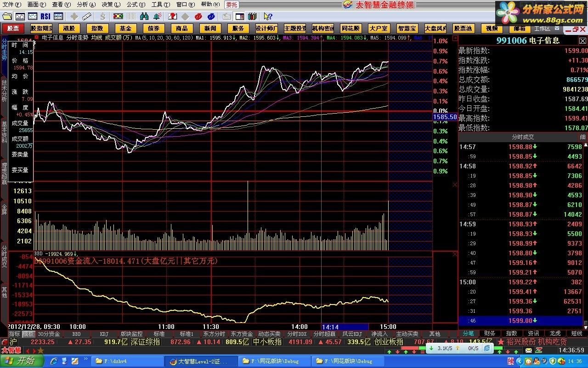Select the four-way arrows move icon
588x368 pixels.
74,17
